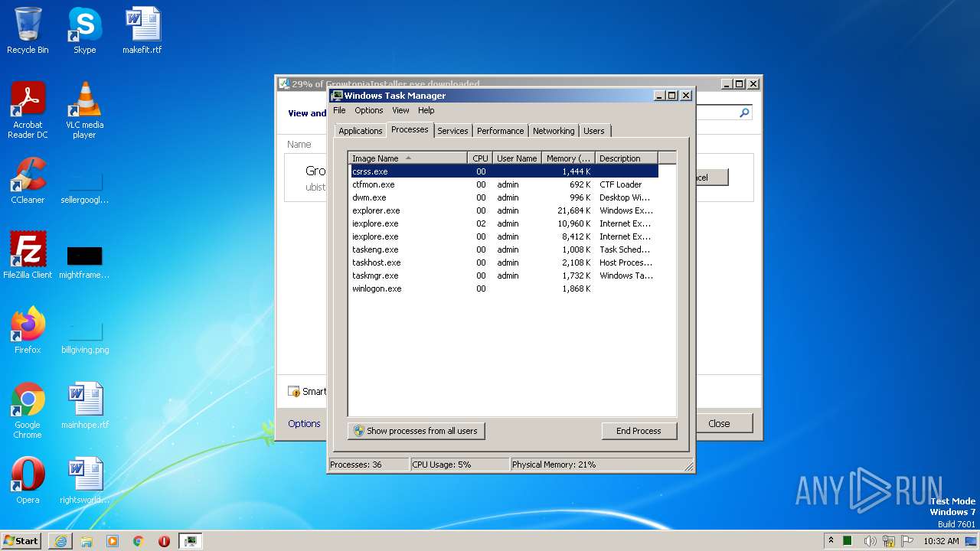Screen dimensions: 980x551
Task: Click Show processes from all users
Action: tap(416, 431)
